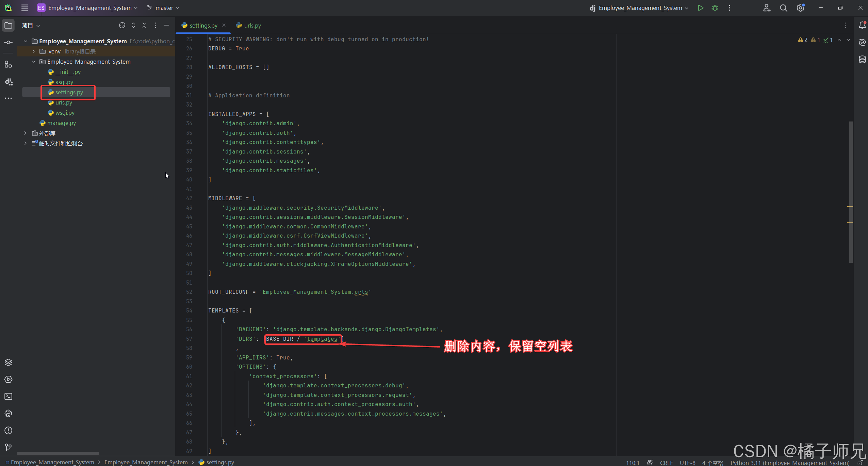The width and height of the screenshot is (868, 466).
Task: Select opened file crosshair in project panel
Action: [122, 26]
